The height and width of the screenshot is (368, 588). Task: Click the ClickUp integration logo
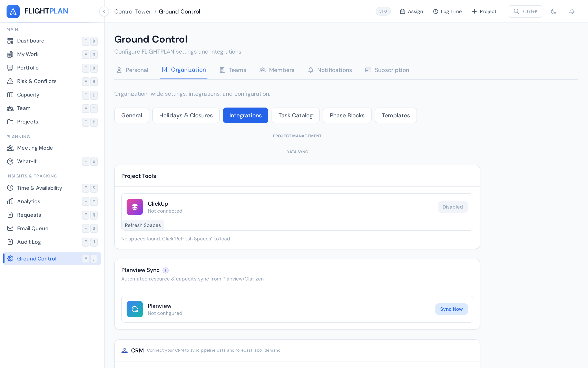click(135, 207)
